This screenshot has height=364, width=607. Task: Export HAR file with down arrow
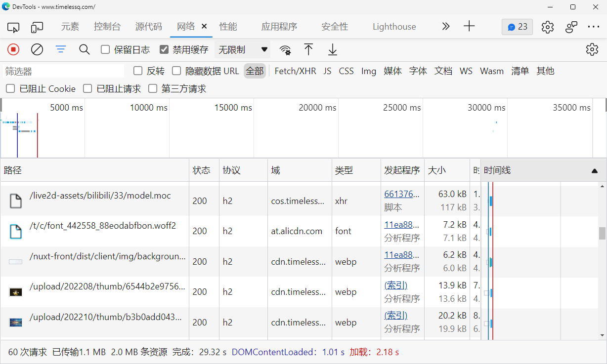tap(333, 49)
